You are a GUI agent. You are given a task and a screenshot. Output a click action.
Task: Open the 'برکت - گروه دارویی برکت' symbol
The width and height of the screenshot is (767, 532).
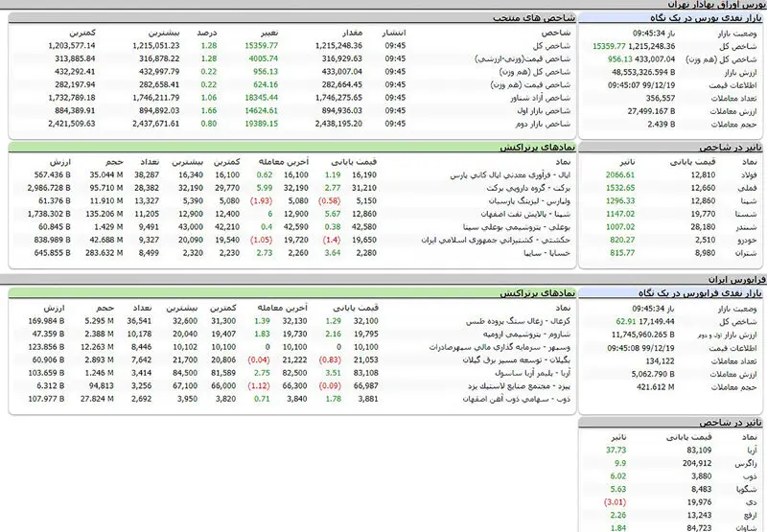[528, 188]
